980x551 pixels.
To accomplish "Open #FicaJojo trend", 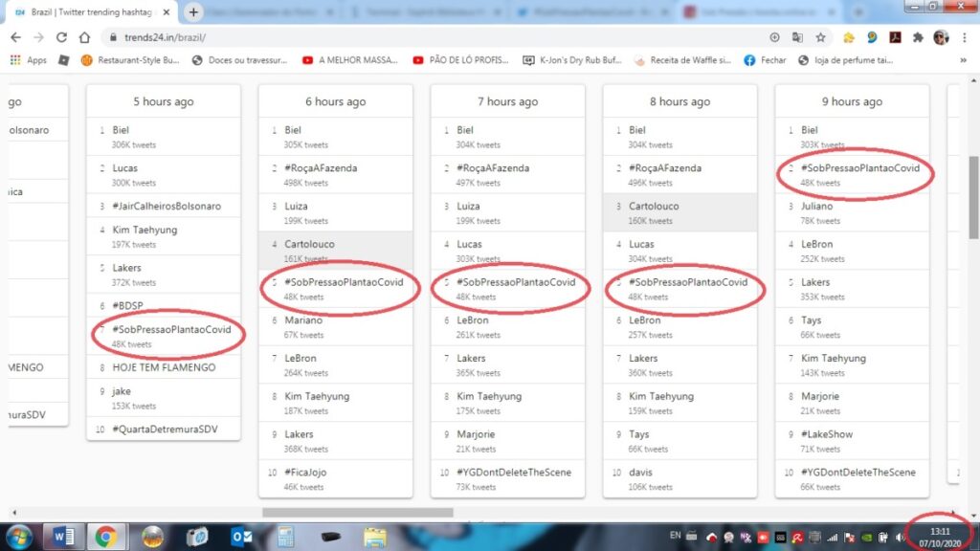I will click(x=305, y=473).
